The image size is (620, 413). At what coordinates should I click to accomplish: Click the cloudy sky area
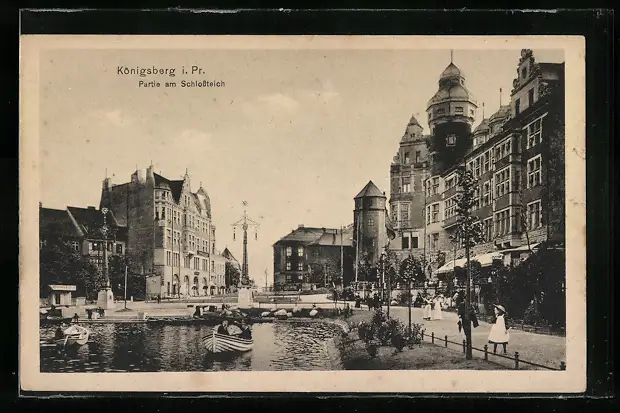[290, 130]
